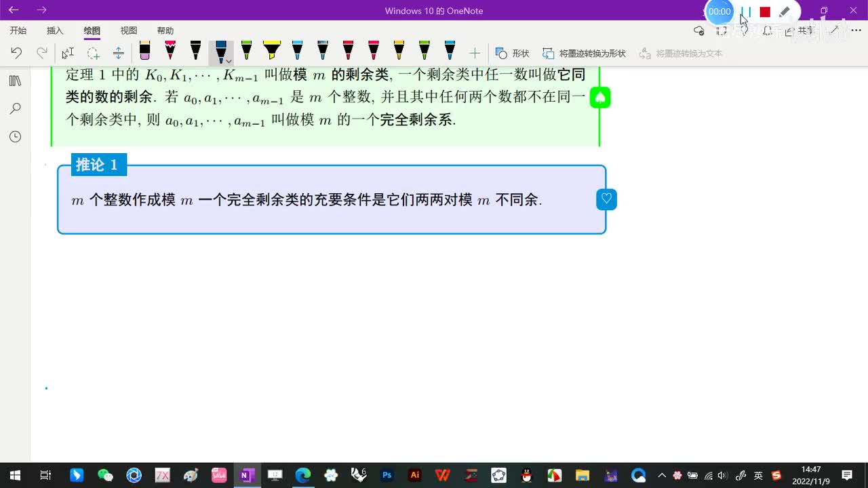Open the 形状 shapes gallery
The height and width of the screenshot is (488, 868).
512,53
